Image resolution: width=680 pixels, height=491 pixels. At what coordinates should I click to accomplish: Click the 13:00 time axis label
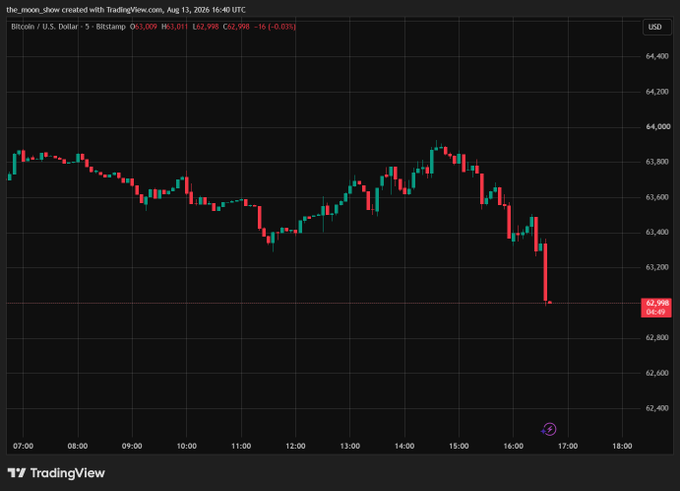pyautogui.click(x=350, y=446)
